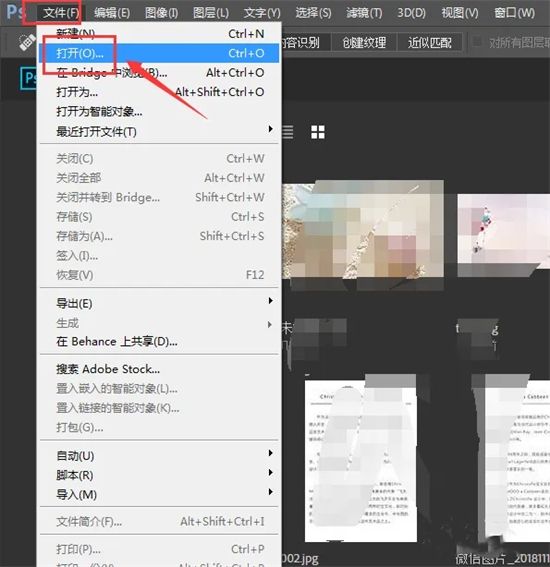This screenshot has height=567, width=550.
Task: Open the 图层(L) menu
Action: (x=211, y=13)
